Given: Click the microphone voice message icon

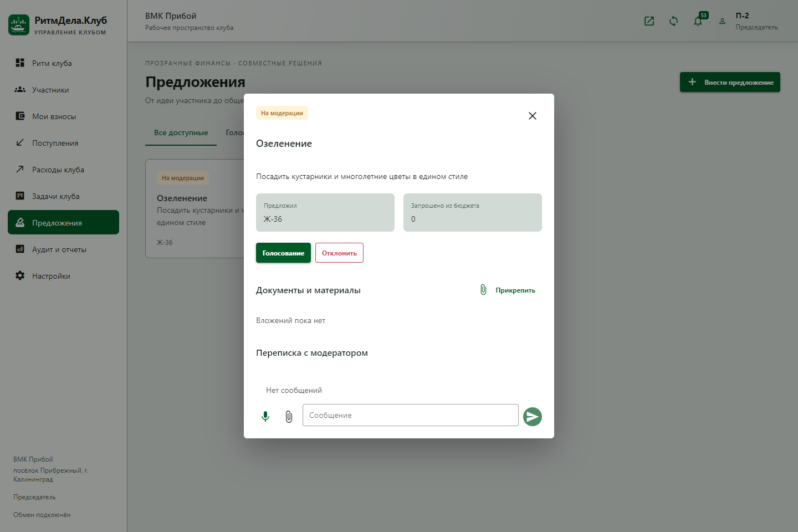Looking at the screenshot, I should click(265, 416).
